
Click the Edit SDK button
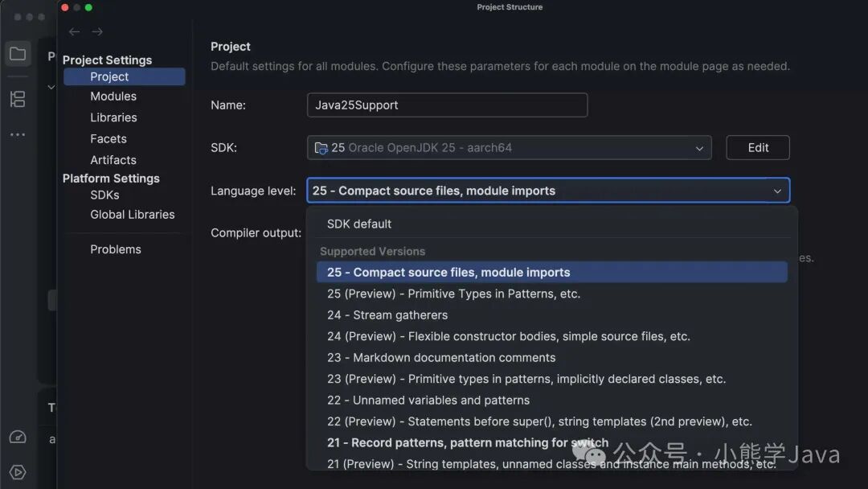(758, 148)
